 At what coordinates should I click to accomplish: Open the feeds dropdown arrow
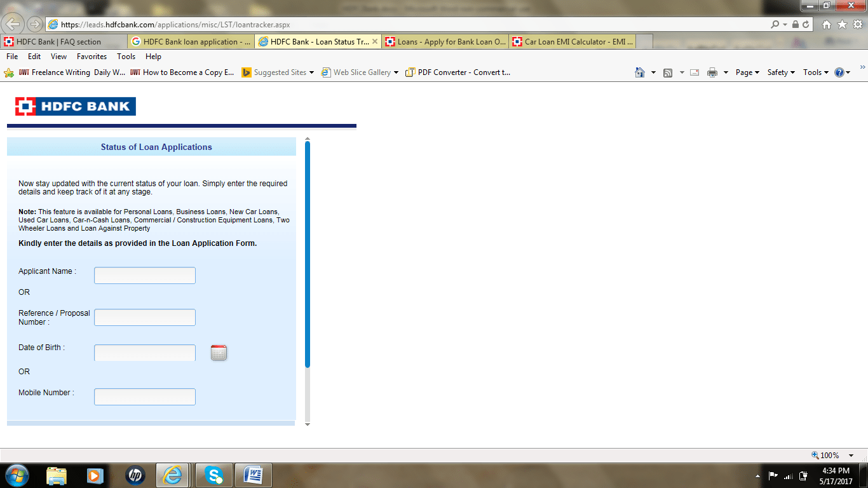(x=682, y=72)
